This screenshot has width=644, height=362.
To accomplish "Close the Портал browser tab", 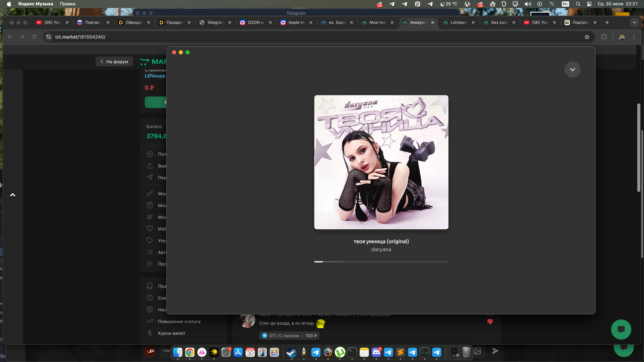I will point(108,22).
